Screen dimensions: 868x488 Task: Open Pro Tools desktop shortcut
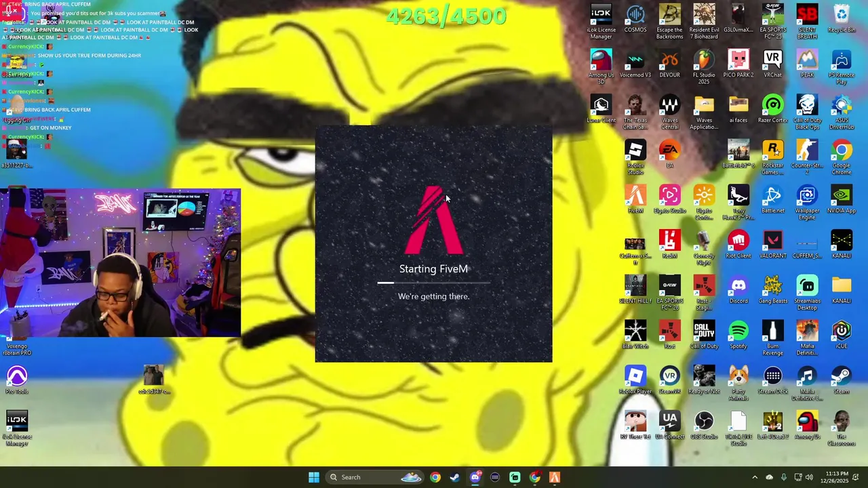coord(17,381)
